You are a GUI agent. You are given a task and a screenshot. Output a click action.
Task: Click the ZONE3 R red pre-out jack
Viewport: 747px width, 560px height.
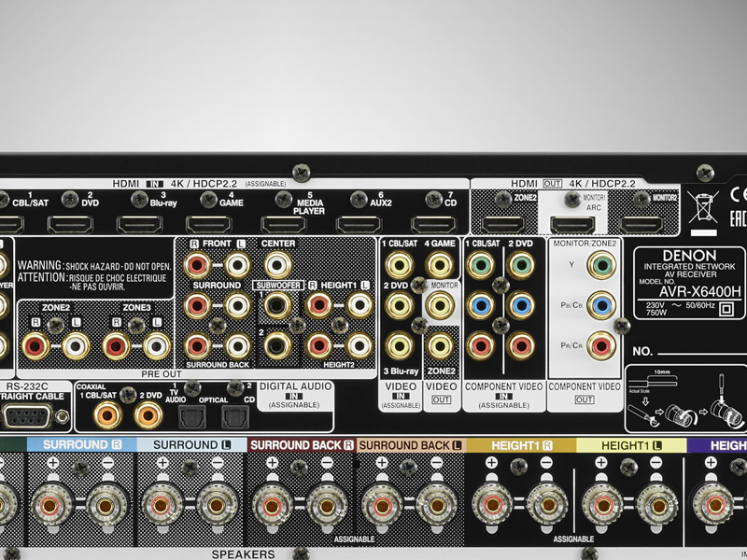click(x=116, y=345)
